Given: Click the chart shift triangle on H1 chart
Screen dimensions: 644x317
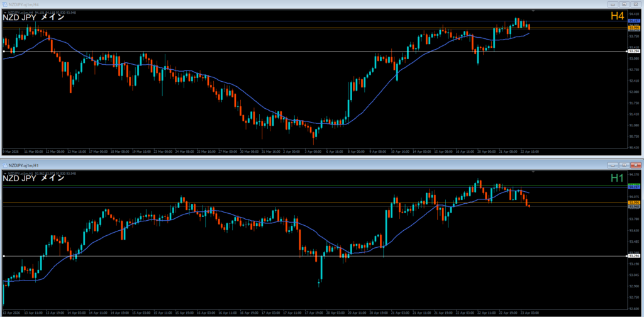Looking at the screenshot, I should click(x=533, y=172).
